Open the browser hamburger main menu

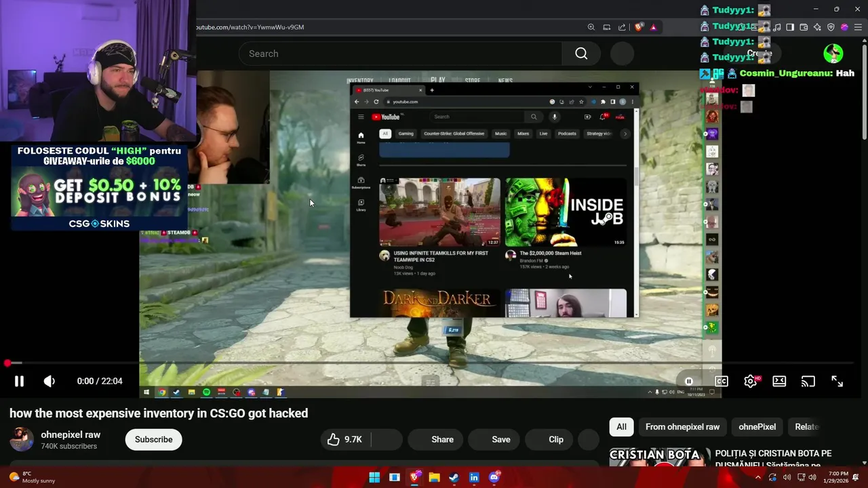858,27
